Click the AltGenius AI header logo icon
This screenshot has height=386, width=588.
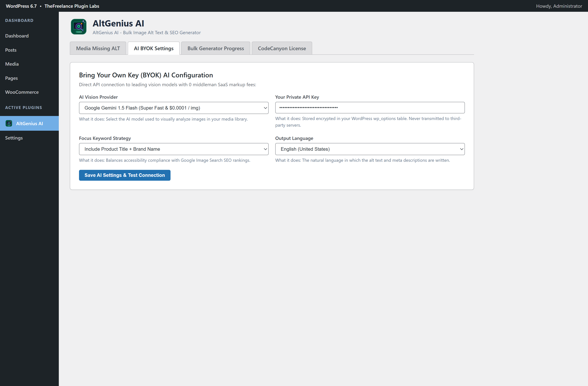coord(79,27)
